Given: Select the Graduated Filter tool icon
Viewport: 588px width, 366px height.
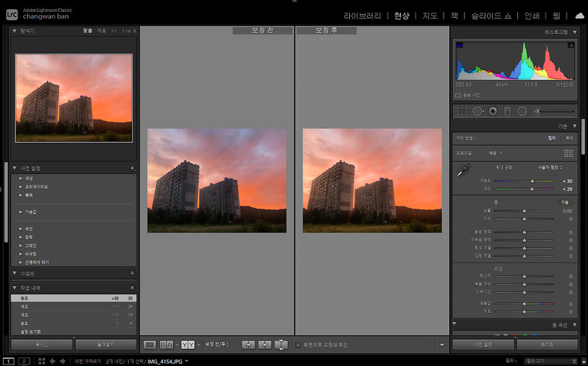Looking at the screenshot, I should tap(507, 111).
